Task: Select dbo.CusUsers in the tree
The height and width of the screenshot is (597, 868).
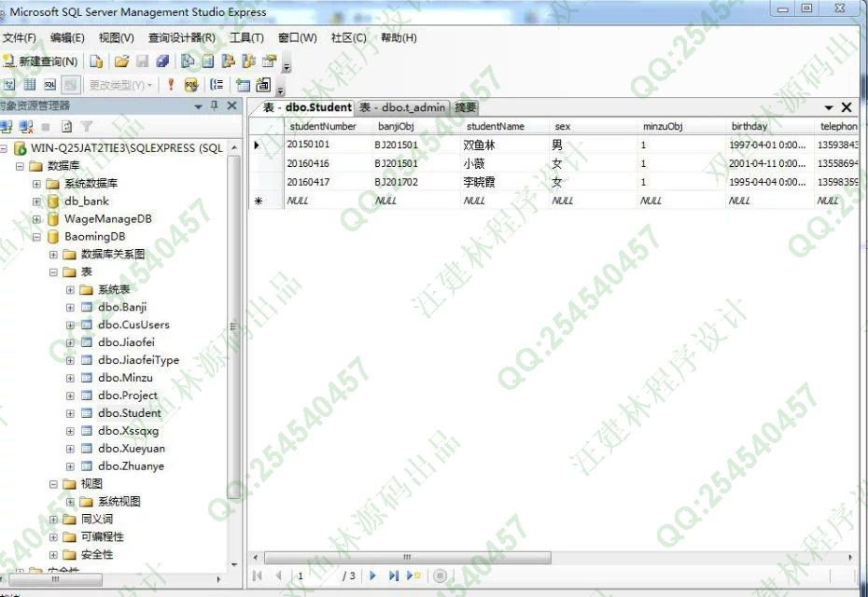Action: point(133,325)
